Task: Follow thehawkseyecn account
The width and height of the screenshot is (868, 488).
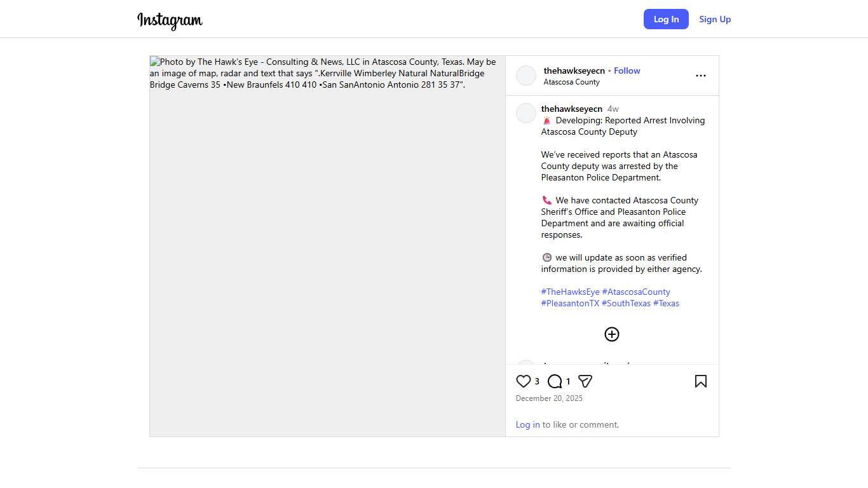Action: click(x=627, y=71)
